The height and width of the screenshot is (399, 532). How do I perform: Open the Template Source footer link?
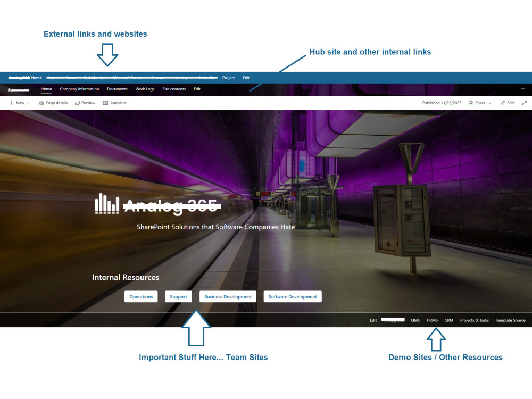tap(510, 320)
